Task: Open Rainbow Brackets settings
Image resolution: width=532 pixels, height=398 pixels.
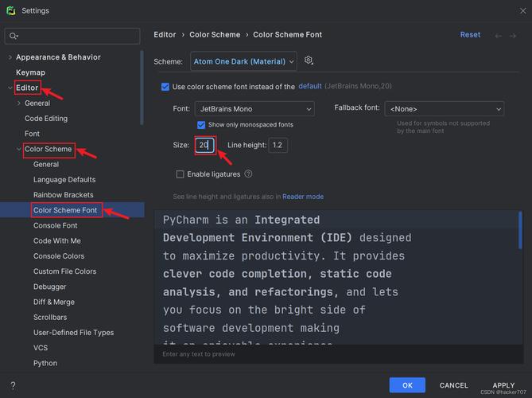Action: click(64, 194)
